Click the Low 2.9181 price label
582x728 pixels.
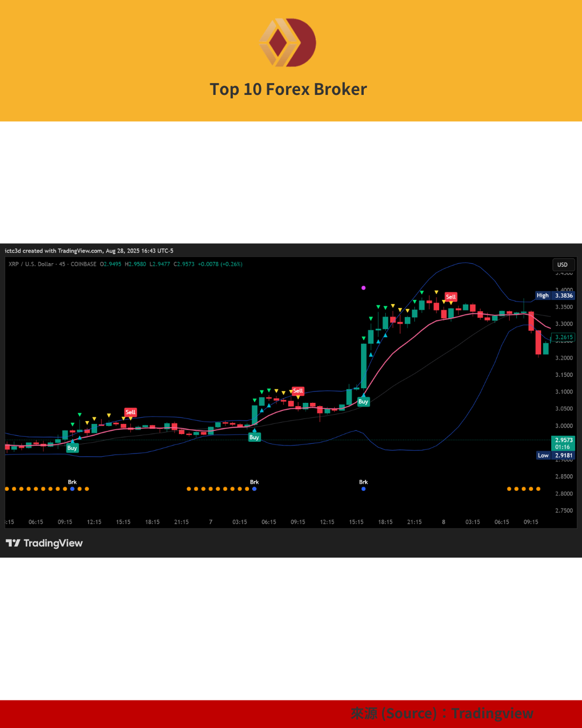556,456
